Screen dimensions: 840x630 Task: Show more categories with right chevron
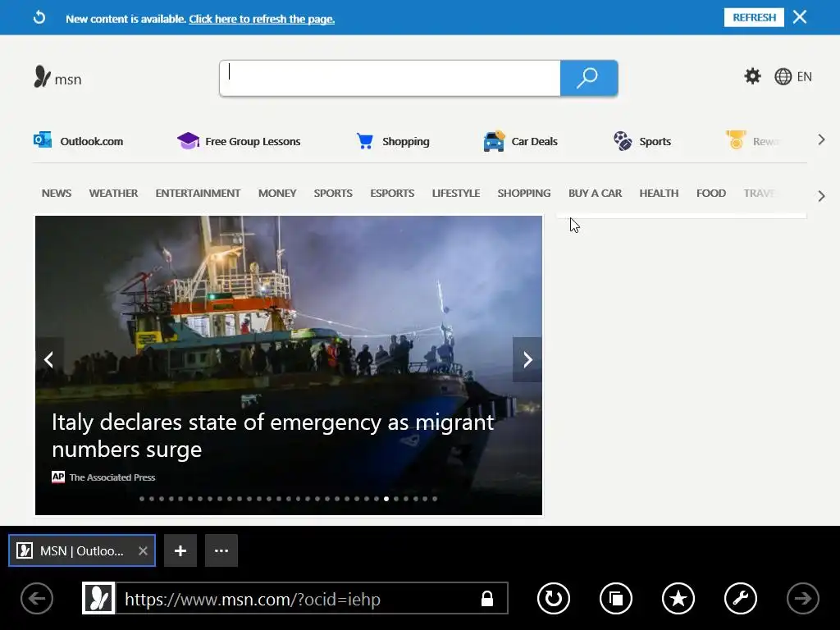[821, 196]
